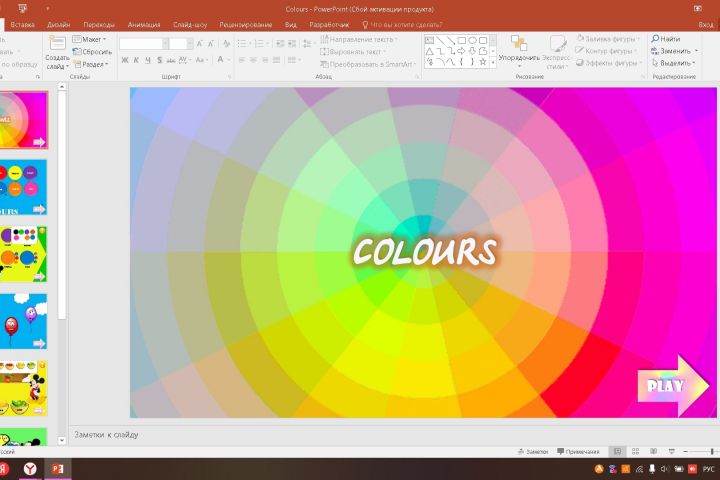Screen dimensions: 720x480
Task: Click the Упорядочить (Arrange) icon
Action: [x=519, y=45]
